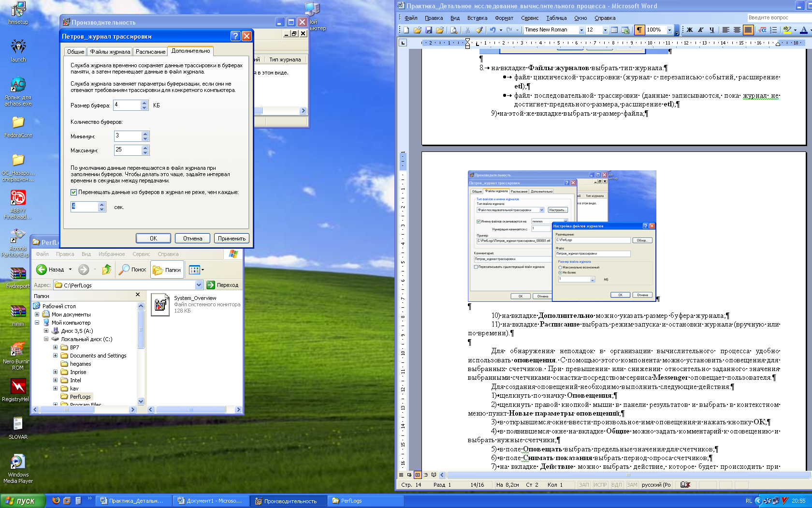Viewport: 812px width, 508px height.
Task: Select the Format Painter brush icon
Action: (x=479, y=30)
